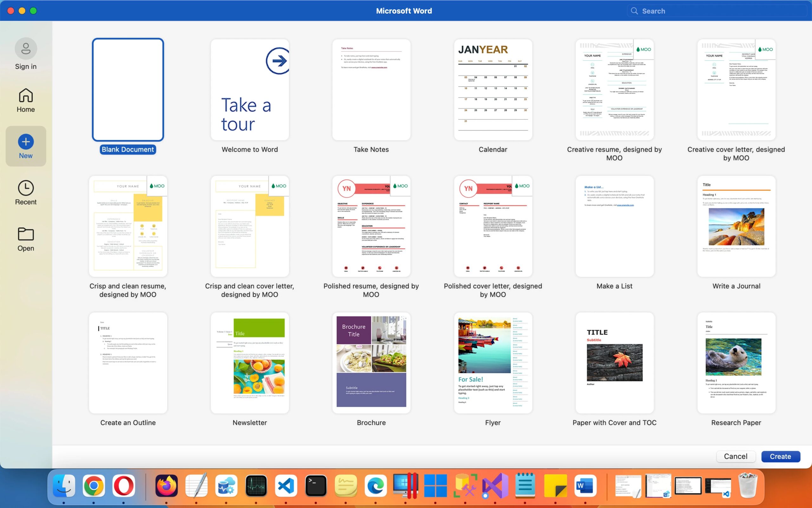Pick the Calendar template
This screenshot has height=508, width=812.
point(493,90)
